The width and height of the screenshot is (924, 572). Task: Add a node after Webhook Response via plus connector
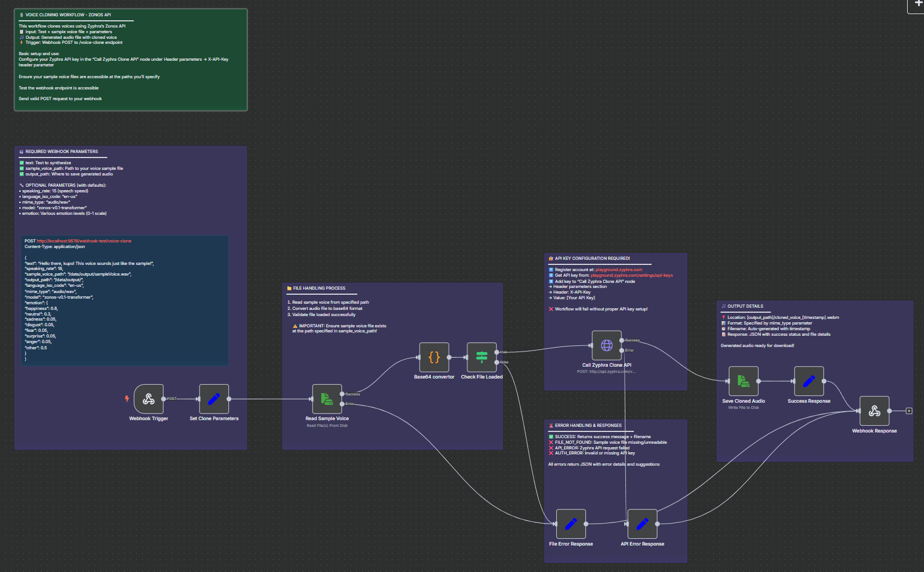[909, 411]
